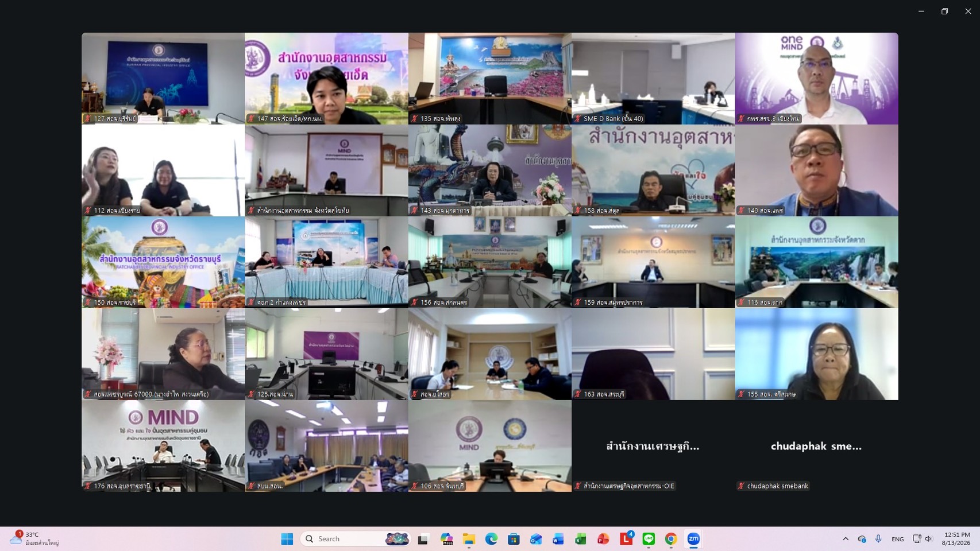The width and height of the screenshot is (980, 551).
Task: Open the red L app with badge 4
Action: [x=626, y=538]
